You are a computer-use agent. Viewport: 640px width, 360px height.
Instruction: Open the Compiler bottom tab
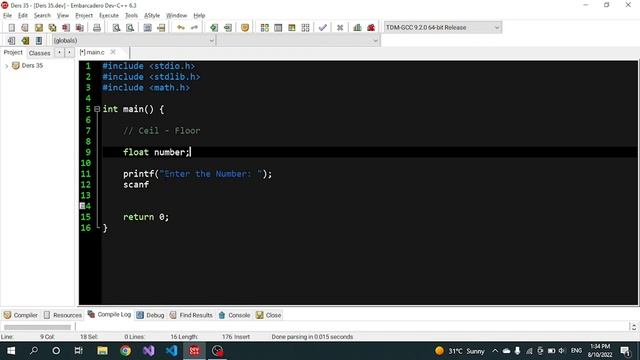click(21, 315)
